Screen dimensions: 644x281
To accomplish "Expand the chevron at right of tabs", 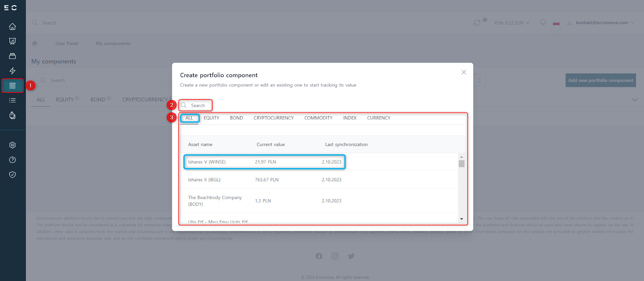I will pos(635,100).
